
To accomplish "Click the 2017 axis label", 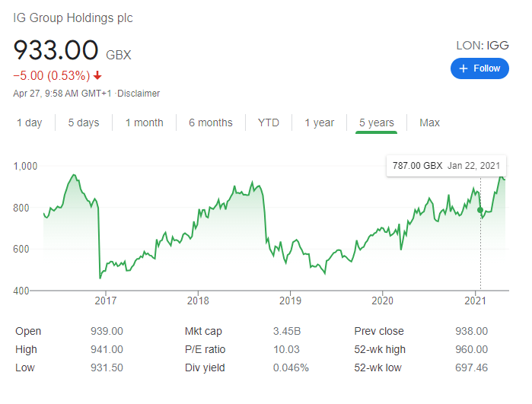I will 106,301.
